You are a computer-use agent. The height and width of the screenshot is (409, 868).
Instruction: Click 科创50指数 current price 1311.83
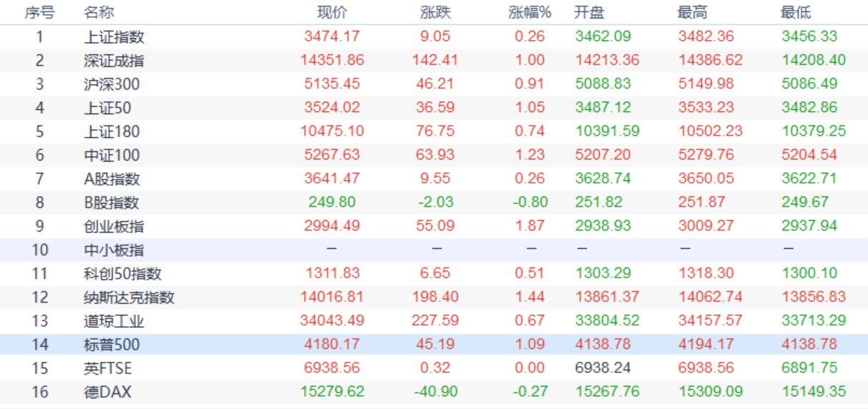[x=332, y=273]
